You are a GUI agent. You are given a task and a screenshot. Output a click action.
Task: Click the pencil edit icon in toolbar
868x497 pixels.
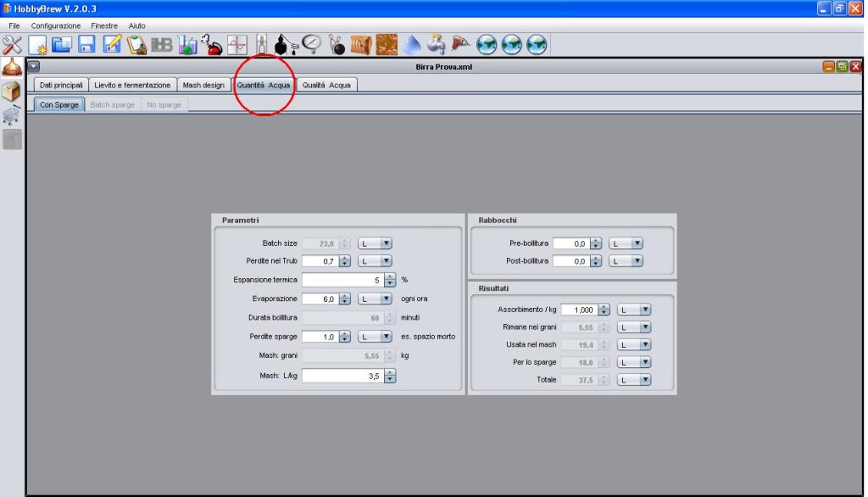[112, 45]
